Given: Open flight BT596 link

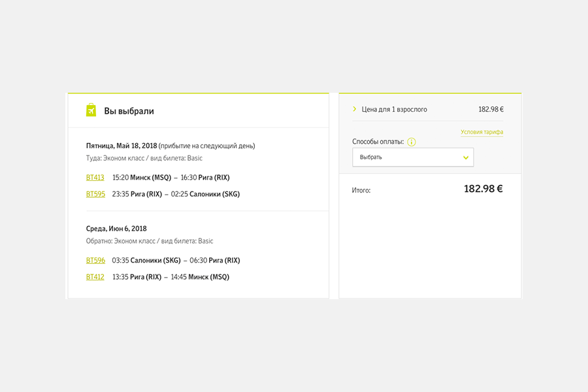Looking at the screenshot, I should click(x=95, y=260).
